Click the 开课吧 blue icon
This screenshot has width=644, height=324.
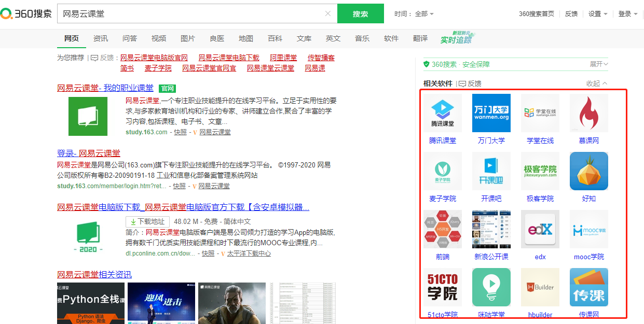491,171
